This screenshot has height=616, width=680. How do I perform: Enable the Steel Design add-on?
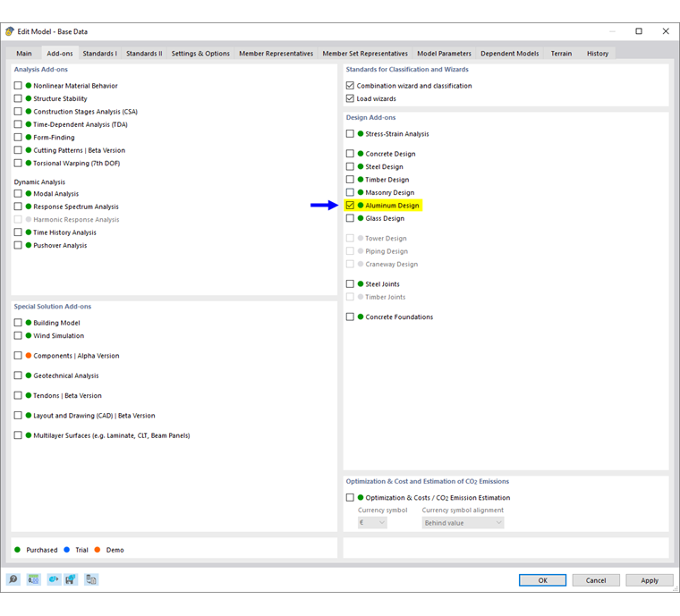click(x=350, y=167)
